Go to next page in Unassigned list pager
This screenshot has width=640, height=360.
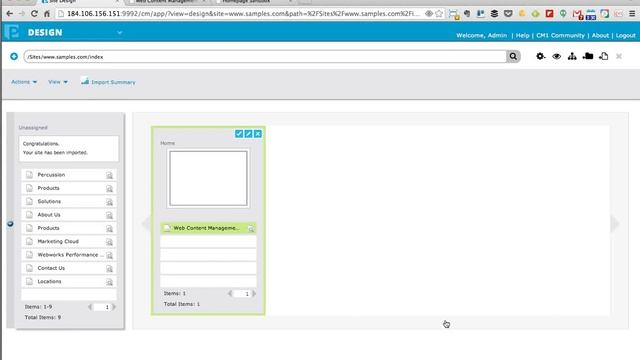pyautogui.click(x=114, y=307)
